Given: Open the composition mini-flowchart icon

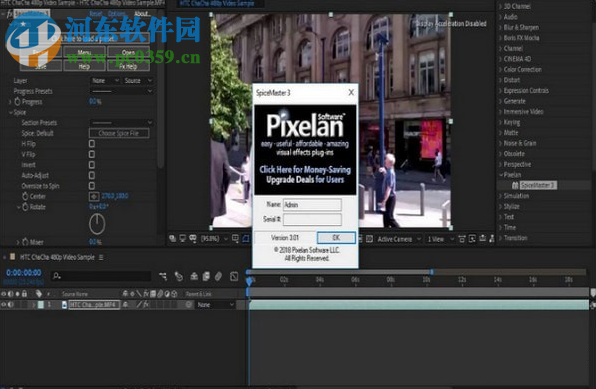Looking at the screenshot, I should pyautogui.click(x=163, y=276).
